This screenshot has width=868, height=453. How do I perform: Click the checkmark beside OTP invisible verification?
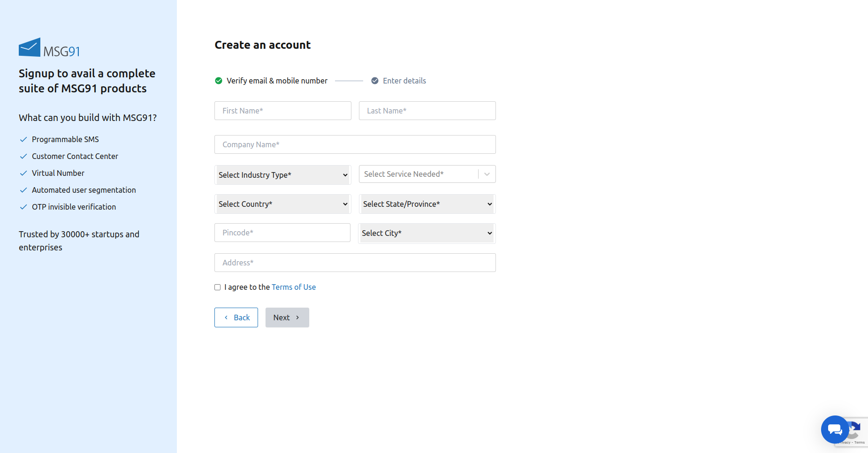coord(23,207)
